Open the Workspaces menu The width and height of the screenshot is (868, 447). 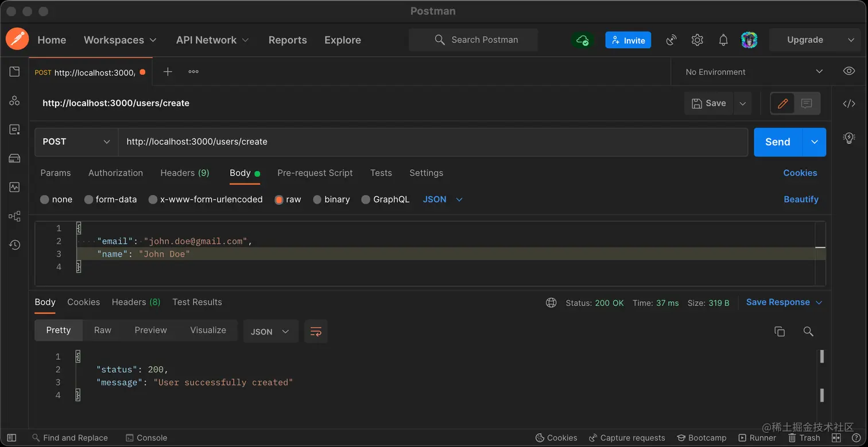pyautogui.click(x=119, y=40)
